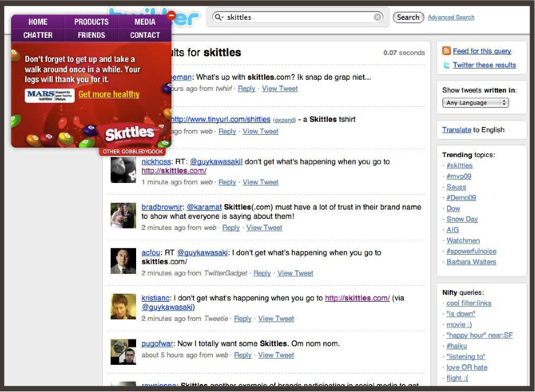Click the avatar next to acfou's tweet
This screenshot has width=535, height=392.
(123, 261)
